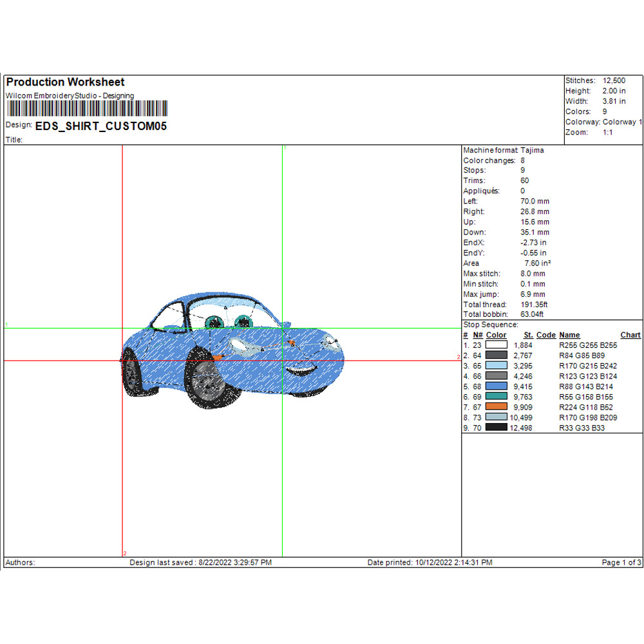Choose the blue swatch for thread 68
The height and width of the screenshot is (644, 644).
pos(497,386)
